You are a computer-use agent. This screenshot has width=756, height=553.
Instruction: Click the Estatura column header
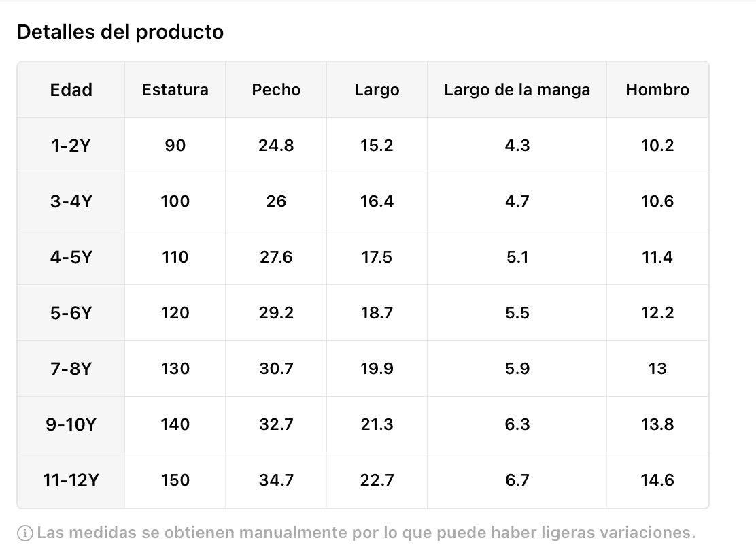[175, 90]
